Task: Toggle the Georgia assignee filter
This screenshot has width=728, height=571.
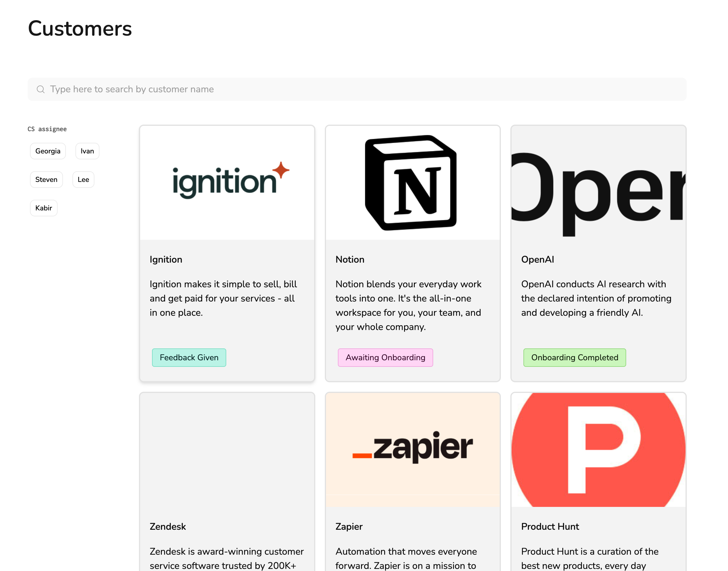Action: pos(48,151)
